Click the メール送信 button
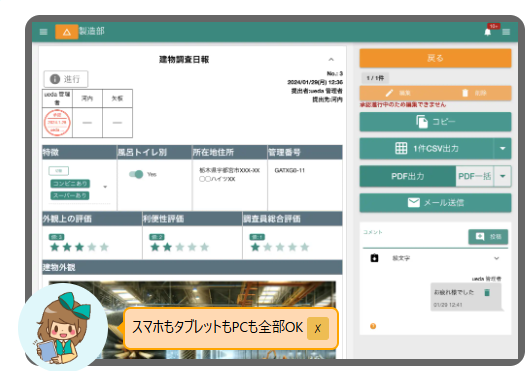Viewport: 529px width, 371px height. [x=435, y=203]
